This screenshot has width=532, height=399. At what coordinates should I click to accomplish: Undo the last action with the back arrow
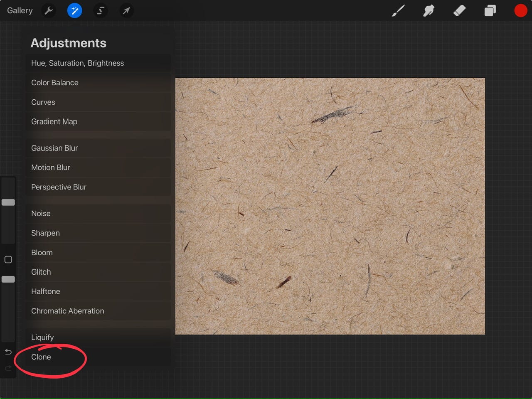tap(8, 352)
